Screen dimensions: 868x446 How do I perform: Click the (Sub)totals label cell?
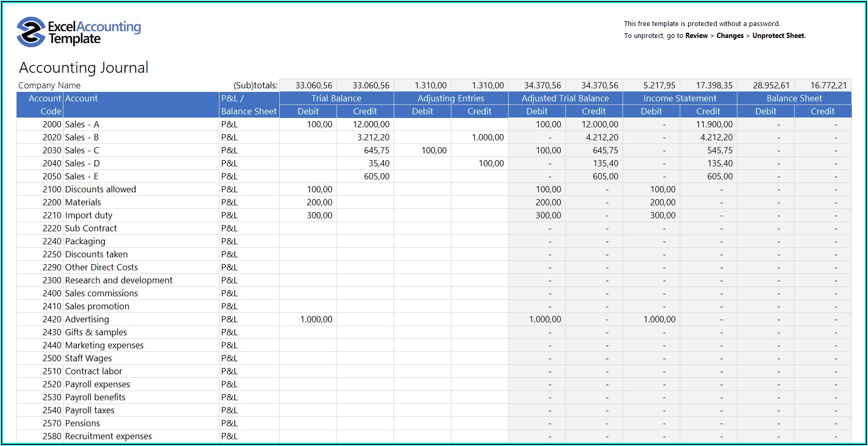(x=255, y=85)
